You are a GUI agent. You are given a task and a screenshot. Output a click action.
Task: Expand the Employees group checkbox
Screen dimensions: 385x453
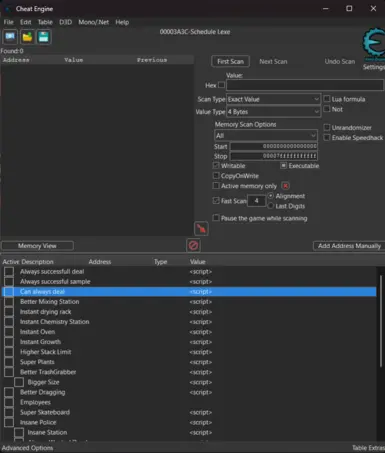click(x=9, y=402)
